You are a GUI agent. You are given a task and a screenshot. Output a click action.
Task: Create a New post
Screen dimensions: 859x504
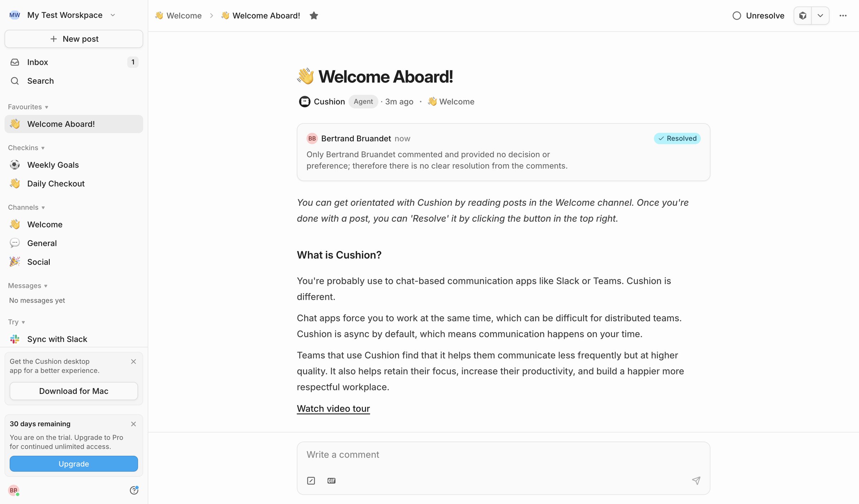point(74,39)
